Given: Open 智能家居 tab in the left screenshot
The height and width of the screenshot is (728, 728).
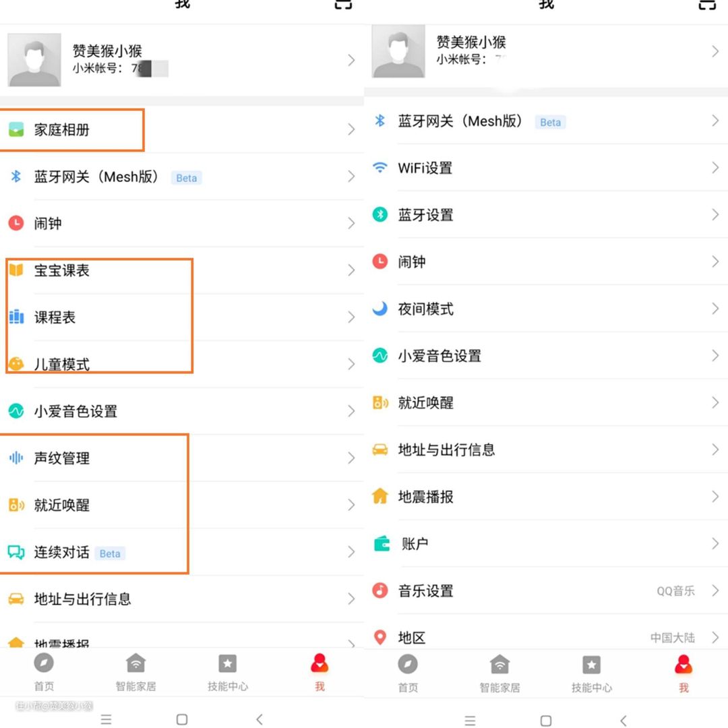Looking at the screenshot, I should (x=135, y=672).
